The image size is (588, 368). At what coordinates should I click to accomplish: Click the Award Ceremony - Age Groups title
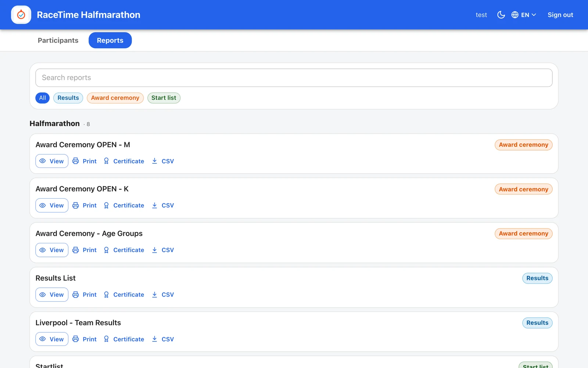pyautogui.click(x=89, y=234)
